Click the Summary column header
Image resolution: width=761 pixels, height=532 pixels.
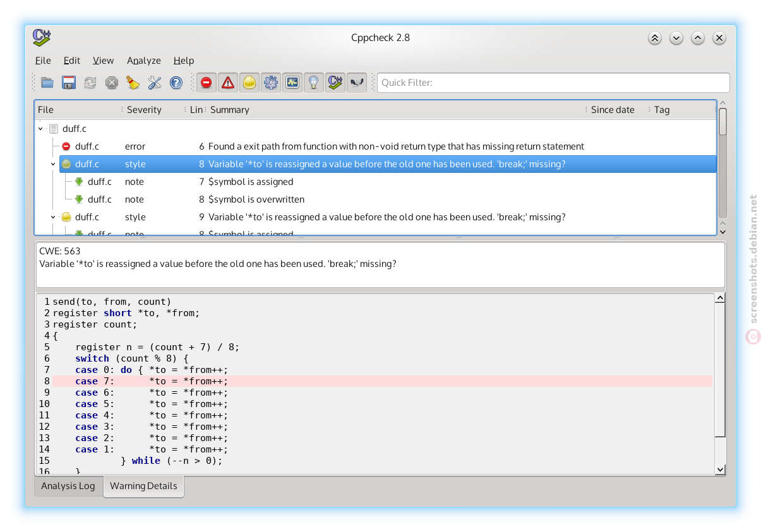click(x=397, y=110)
